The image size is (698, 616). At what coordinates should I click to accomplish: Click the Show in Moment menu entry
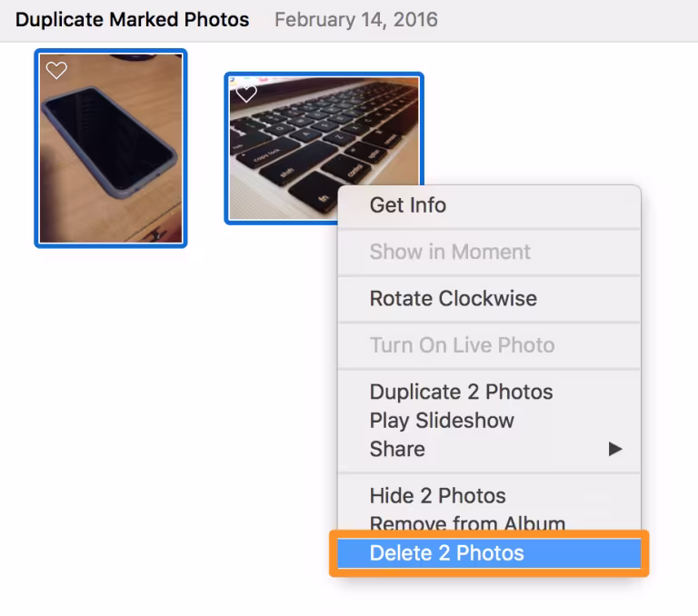point(449,252)
